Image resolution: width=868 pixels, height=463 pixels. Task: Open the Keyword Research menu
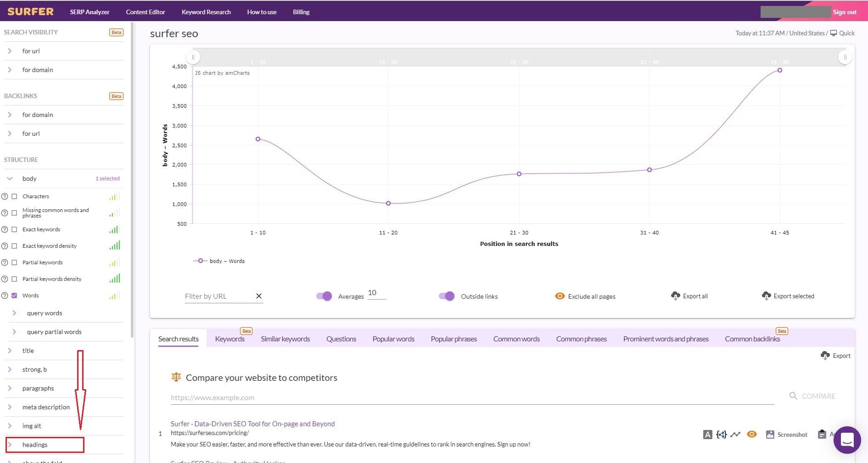click(x=206, y=11)
